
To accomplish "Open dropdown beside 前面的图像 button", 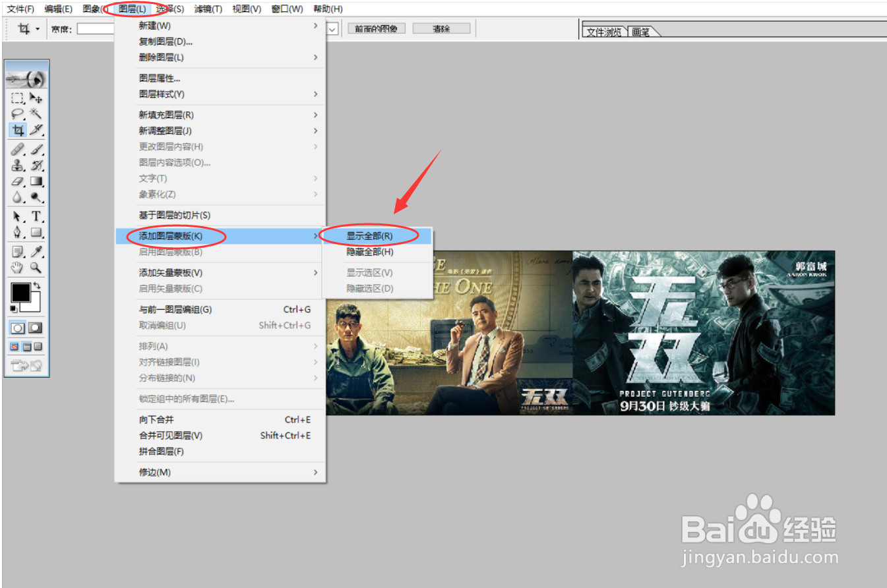I will (333, 29).
